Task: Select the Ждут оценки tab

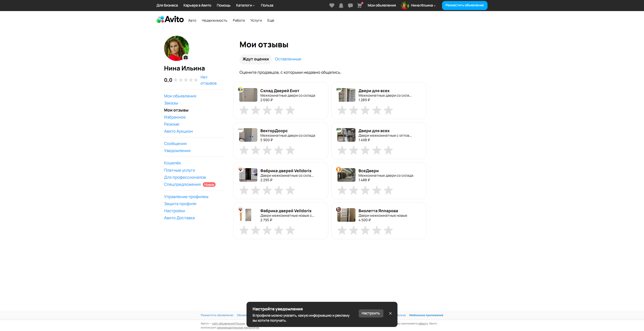Action: coord(255,59)
